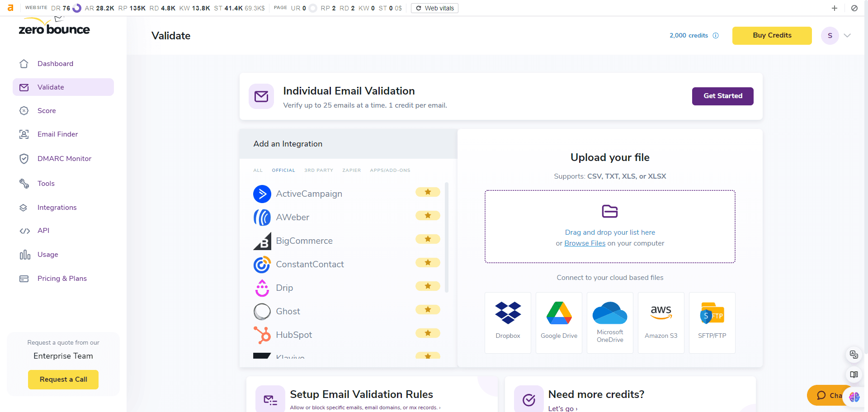
Task: Click the Pricing & Plans card icon
Action: (24, 279)
